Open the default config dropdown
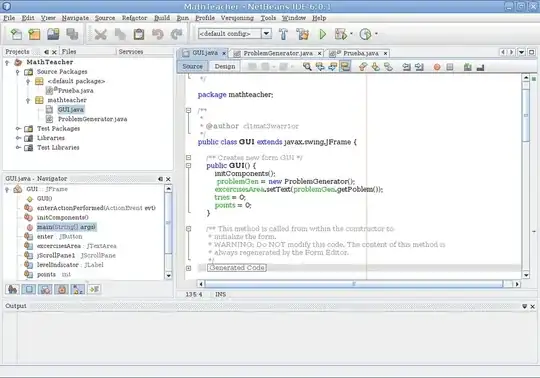This screenshot has height=378, width=540. tap(266, 34)
